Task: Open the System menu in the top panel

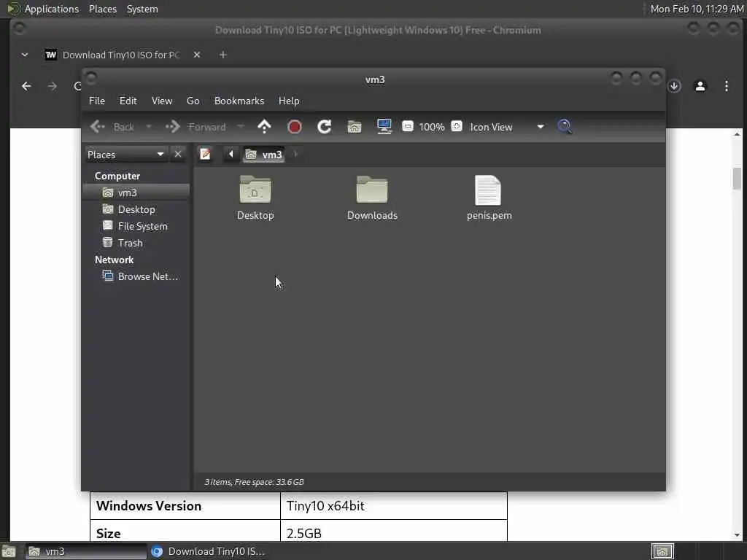Action: pyautogui.click(x=142, y=9)
